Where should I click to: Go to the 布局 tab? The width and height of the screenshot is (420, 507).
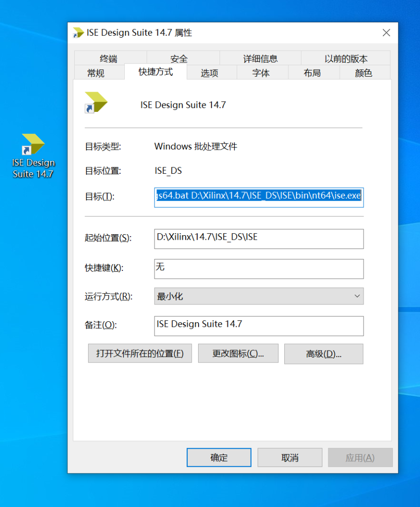click(x=312, y=73)
